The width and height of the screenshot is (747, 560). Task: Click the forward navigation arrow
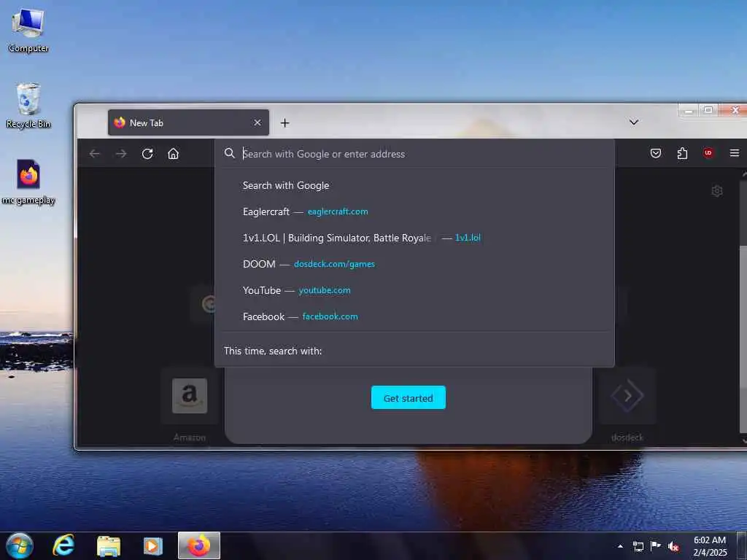[121, 154]
